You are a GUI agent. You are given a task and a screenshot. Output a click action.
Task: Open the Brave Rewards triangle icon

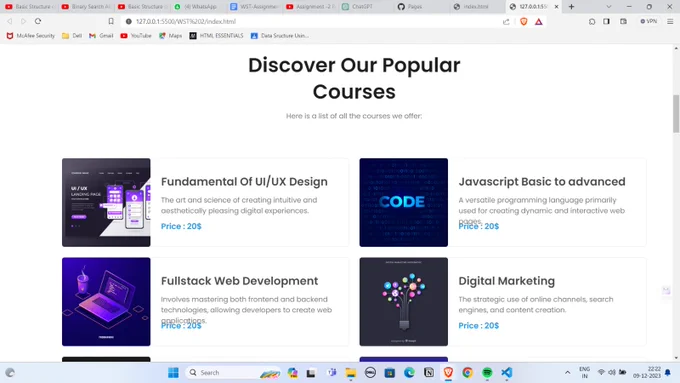[539, 22]
